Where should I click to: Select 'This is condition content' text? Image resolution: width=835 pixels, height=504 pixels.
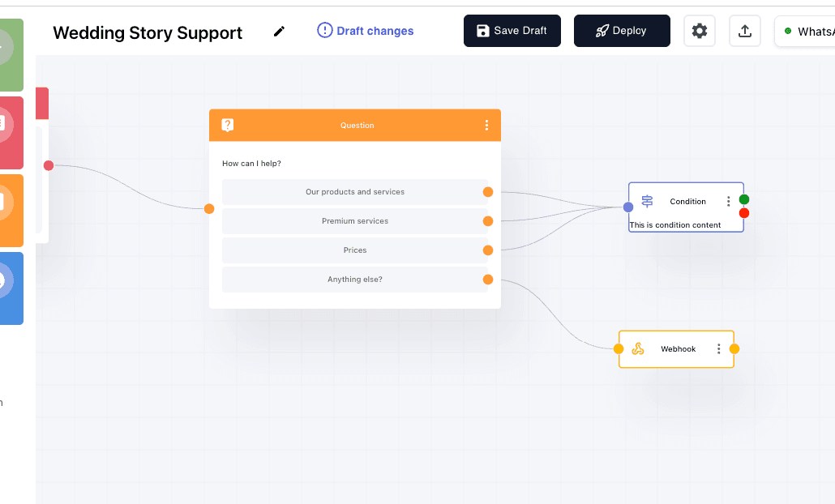[674, 225]
